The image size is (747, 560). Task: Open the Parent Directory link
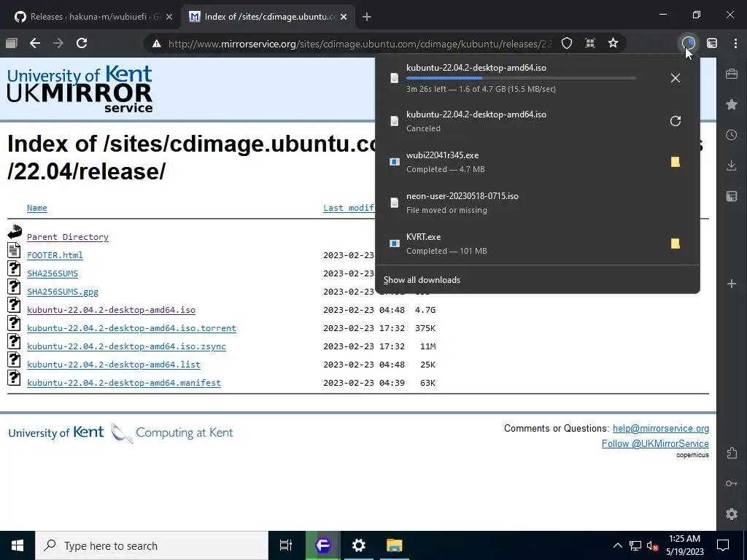point(68,237)
